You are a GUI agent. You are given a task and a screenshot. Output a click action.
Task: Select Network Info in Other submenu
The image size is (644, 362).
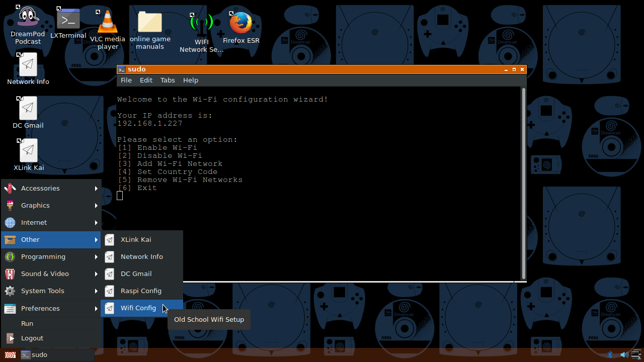142,257
